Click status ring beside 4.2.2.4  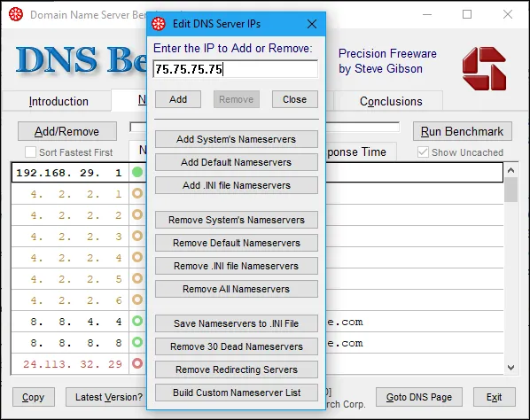tap(137, 257)
